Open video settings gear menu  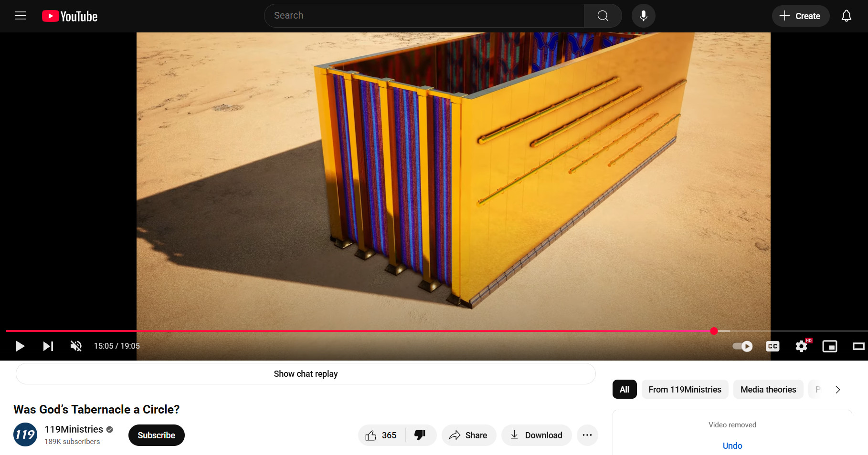tap(801, 346)
